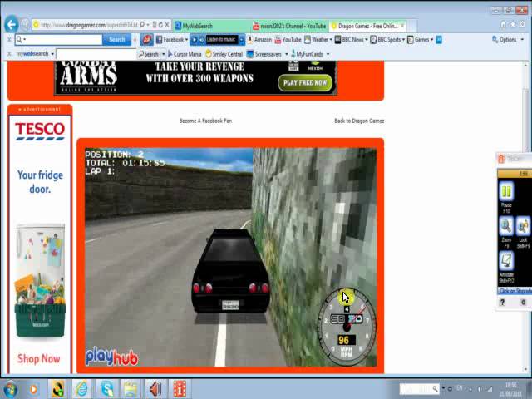Click the mywebsearch text input field

click(96, 54)
